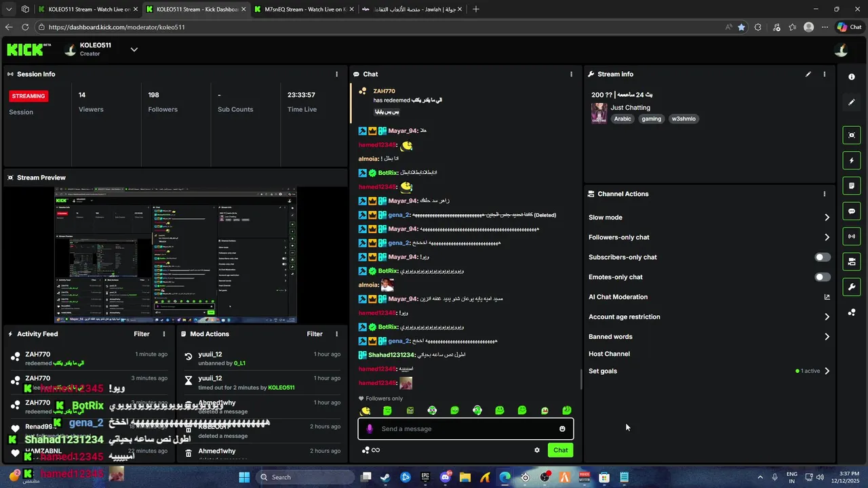This screenshot has width=868, height=488.
Task: Switch to Jawlah browser tab
Action: coord(411,9)
